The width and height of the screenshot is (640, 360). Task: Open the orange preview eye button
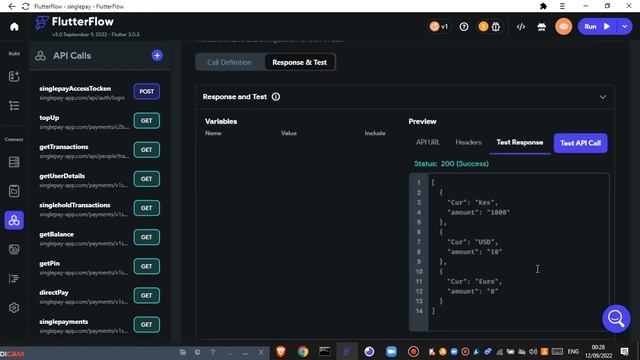[564, 27]
